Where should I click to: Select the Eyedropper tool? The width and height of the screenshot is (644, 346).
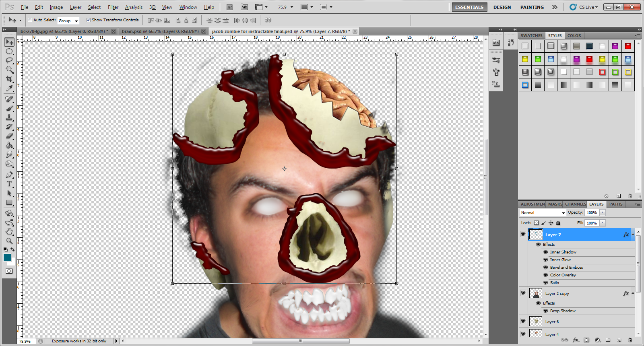coord(9,88)
